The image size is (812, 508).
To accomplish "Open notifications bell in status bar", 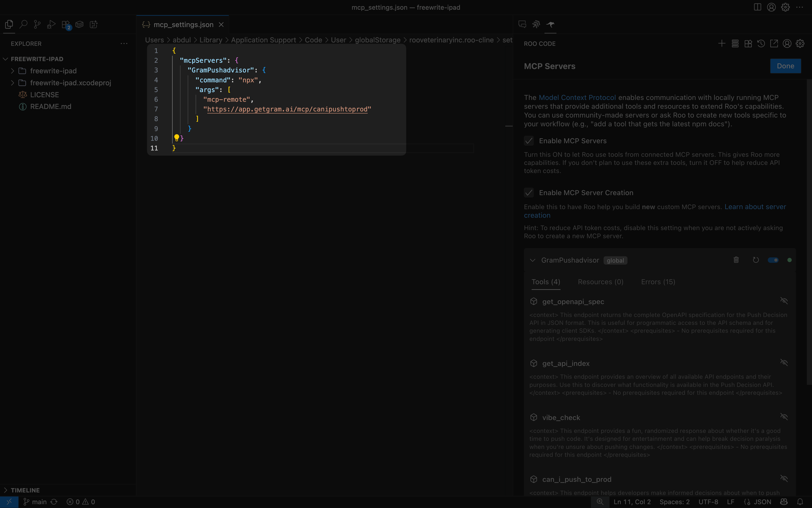I will pos(800,502).
